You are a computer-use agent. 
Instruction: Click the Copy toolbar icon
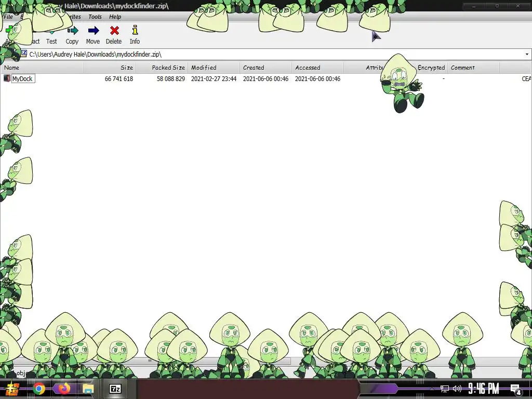coord(72,31)
